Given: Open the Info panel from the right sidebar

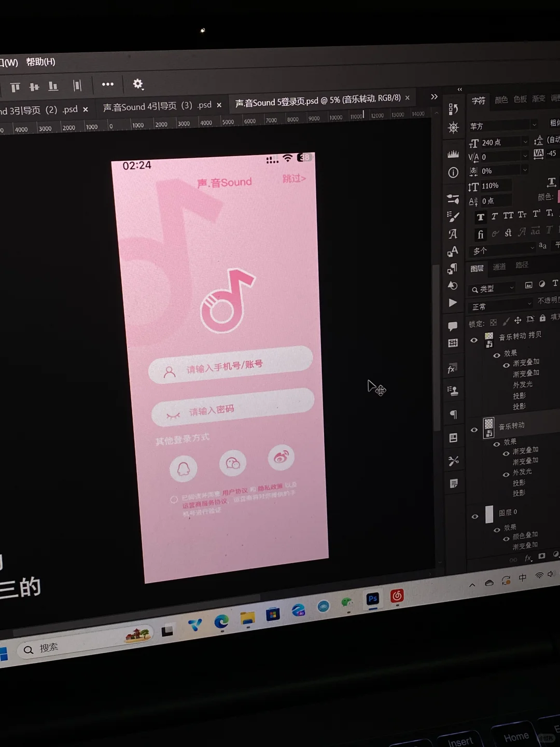Looking at the screenshot, I should (x=454, y=172).
